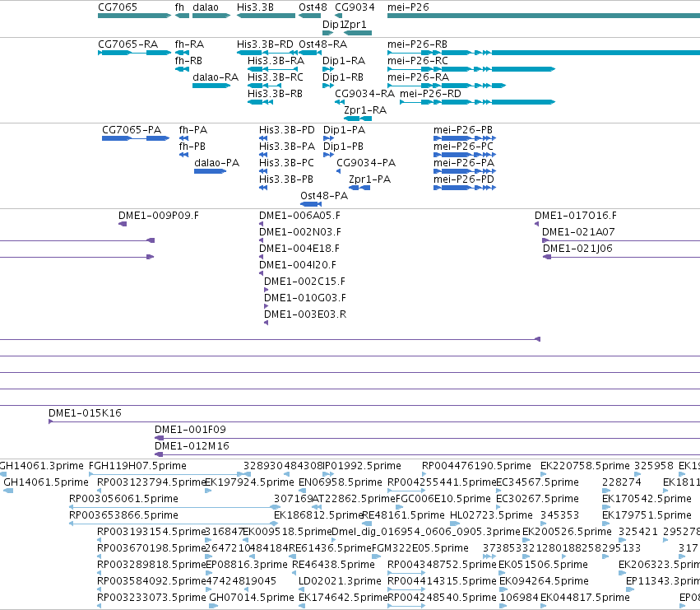Screen dimensions: 700x610
Task: Open the CG7065-RA transcript label
Action: click(127, 44)
